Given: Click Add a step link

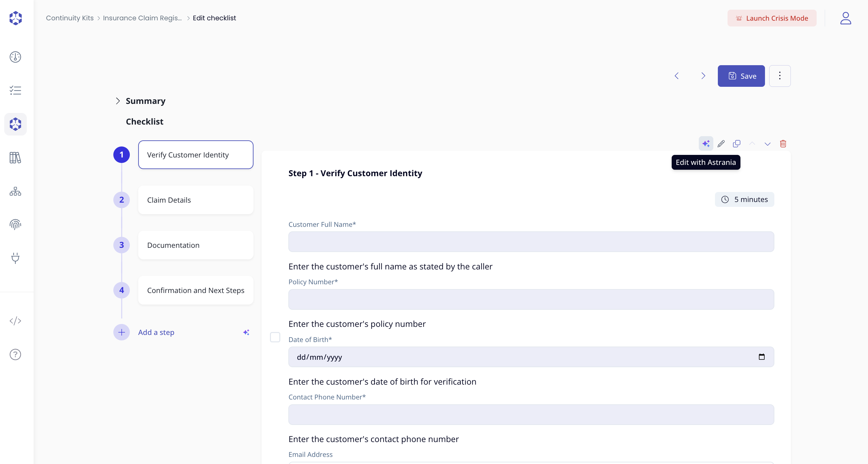Looking at the screenshot, I should point(156,332).
